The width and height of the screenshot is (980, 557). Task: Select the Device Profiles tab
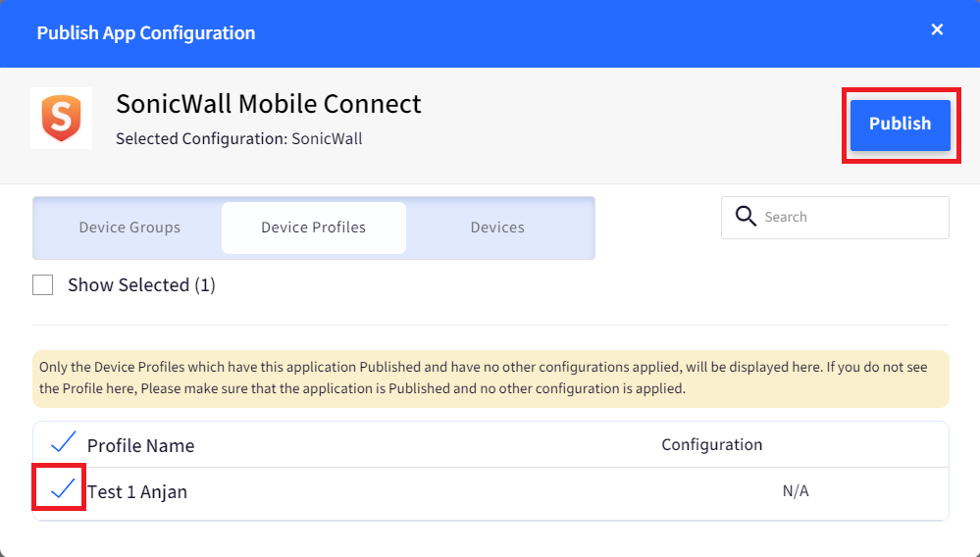click(x=314, y=228)
